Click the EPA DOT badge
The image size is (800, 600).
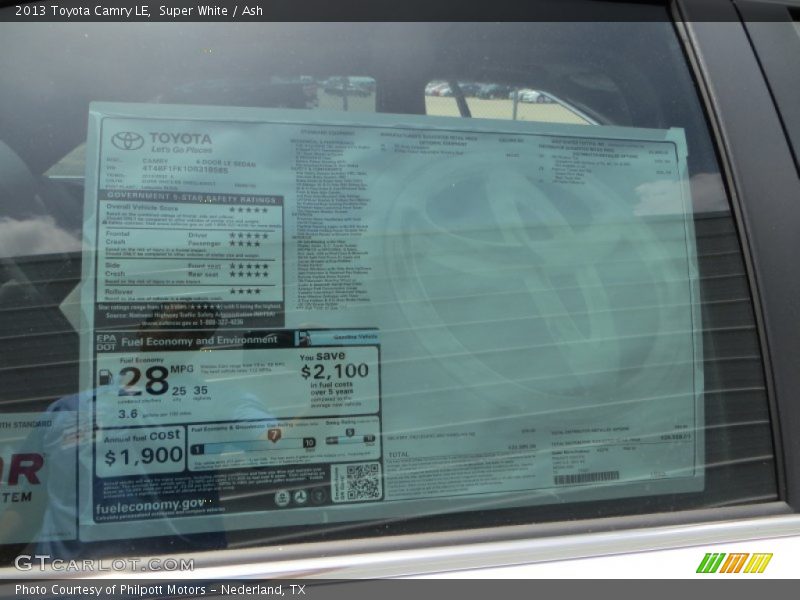click(x=106, y=340)
